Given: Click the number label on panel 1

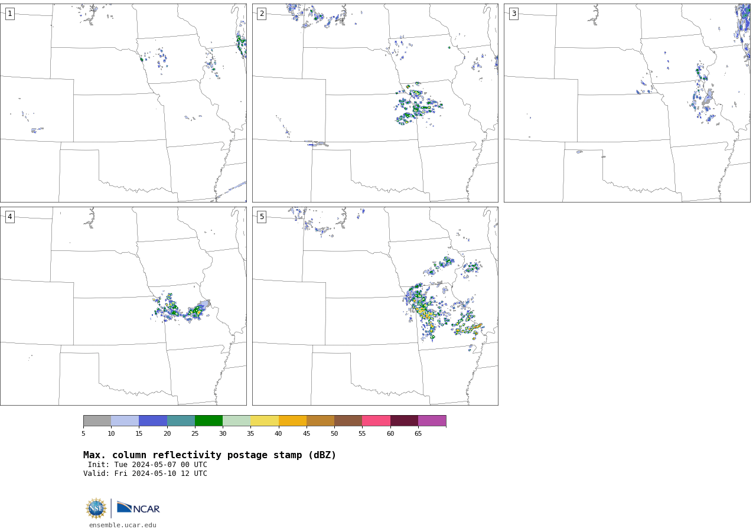Looking at the screenshot, I should 9,14.
